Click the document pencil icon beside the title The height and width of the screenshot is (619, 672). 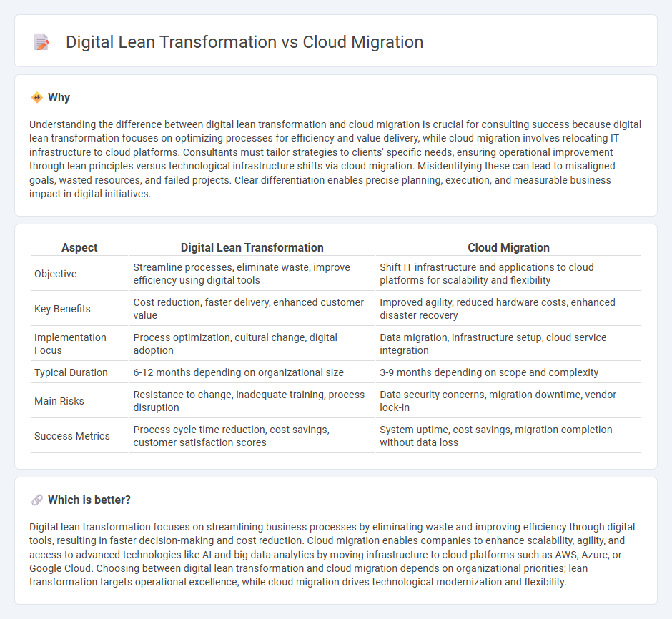pos(42,42)
